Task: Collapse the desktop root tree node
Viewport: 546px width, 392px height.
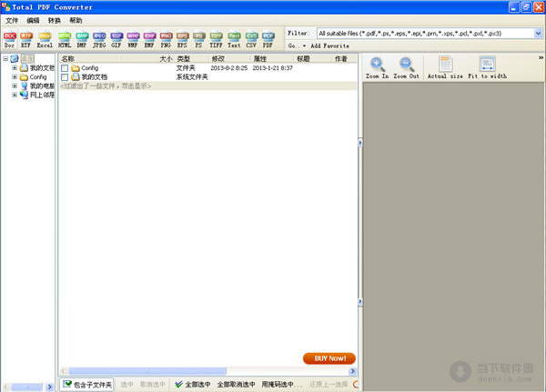Action: [5, 58]
